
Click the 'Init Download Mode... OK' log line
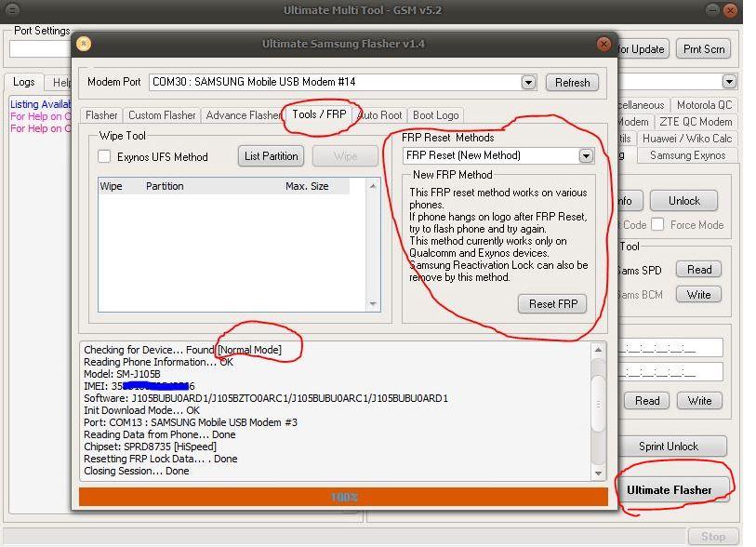[x=141, y=410]
